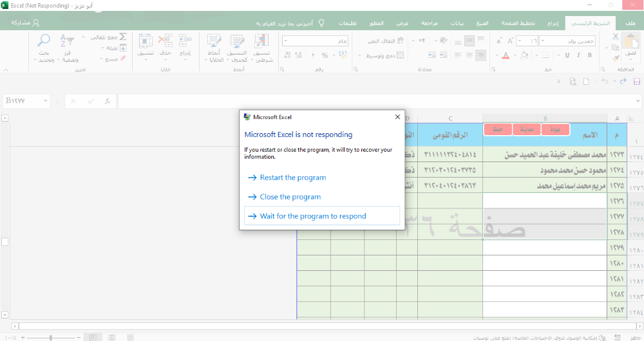
Task: Open font group dialog launcher (خط)
Action: [493, 69]
